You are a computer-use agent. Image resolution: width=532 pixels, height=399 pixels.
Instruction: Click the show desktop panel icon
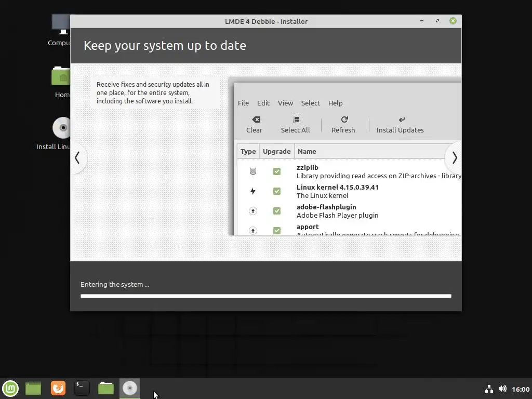33,389
